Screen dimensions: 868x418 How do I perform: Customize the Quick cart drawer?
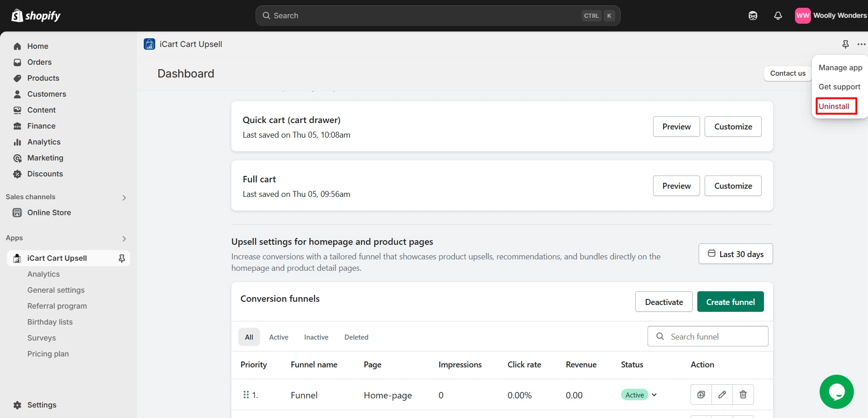pyautogui.click(x=733, y=126)
